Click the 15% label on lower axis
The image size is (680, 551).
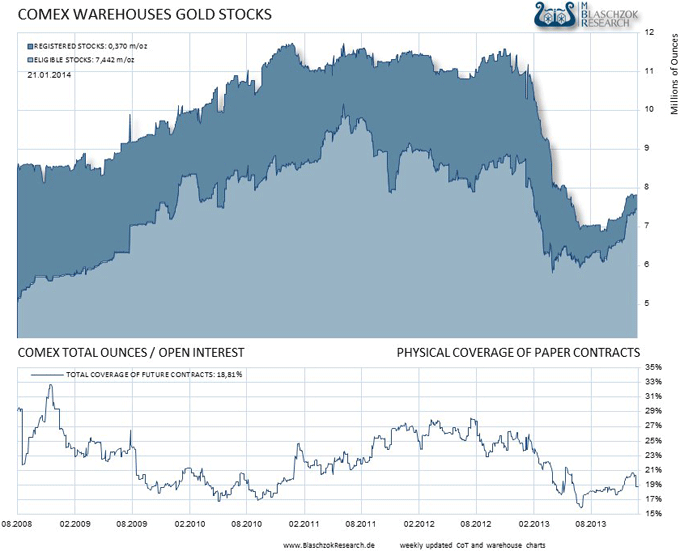coord(654,514)
